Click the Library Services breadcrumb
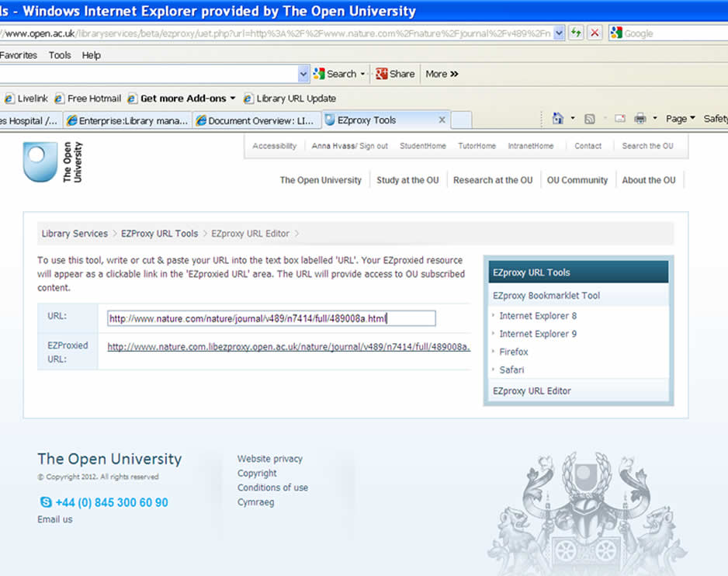728x576 pixels. [75, 233]
